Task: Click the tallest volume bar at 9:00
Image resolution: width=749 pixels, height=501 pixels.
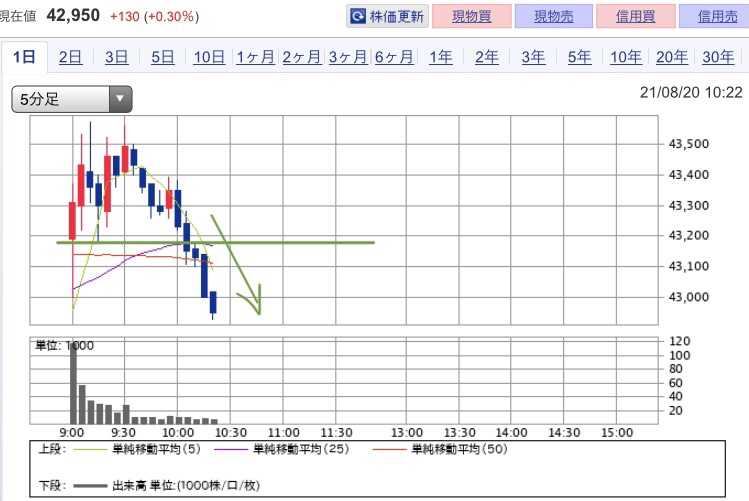Action: (73, 384)
